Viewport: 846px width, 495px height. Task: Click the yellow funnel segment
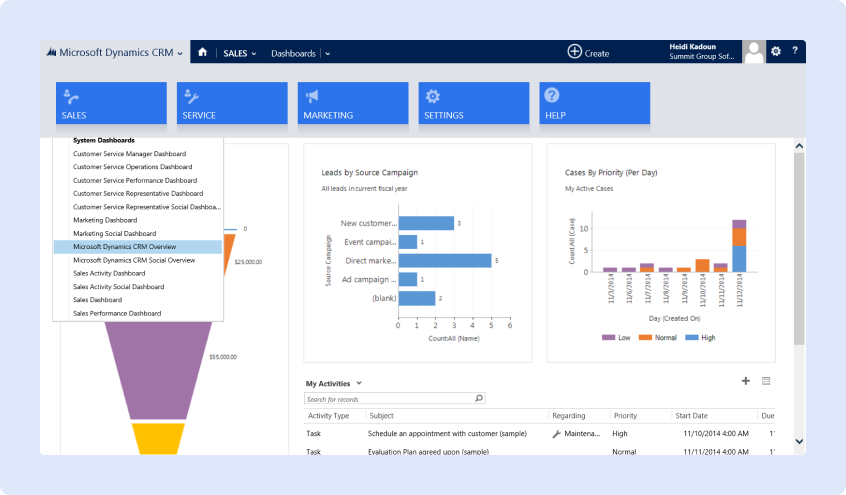158,438
